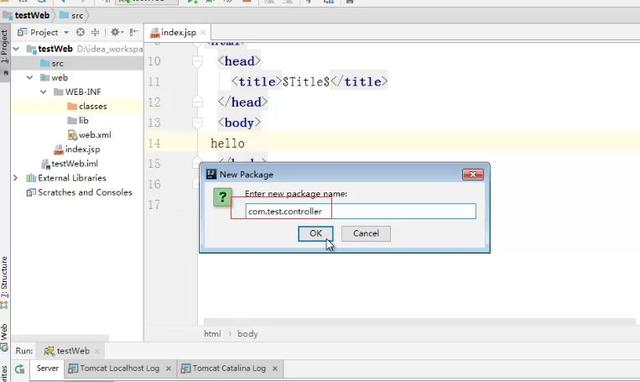
Task: Close the New Package dialog
Action: 473,174
